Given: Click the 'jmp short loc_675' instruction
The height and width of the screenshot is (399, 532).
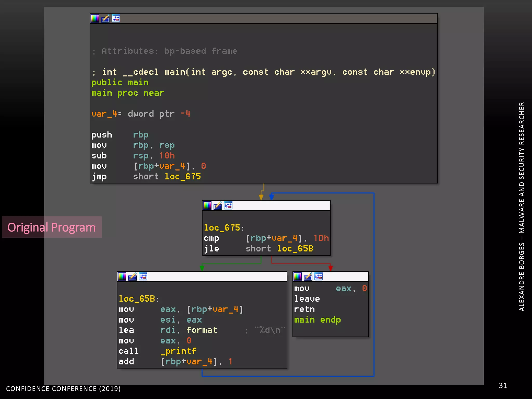Looking at the screenshot, I should coord(146,177).
